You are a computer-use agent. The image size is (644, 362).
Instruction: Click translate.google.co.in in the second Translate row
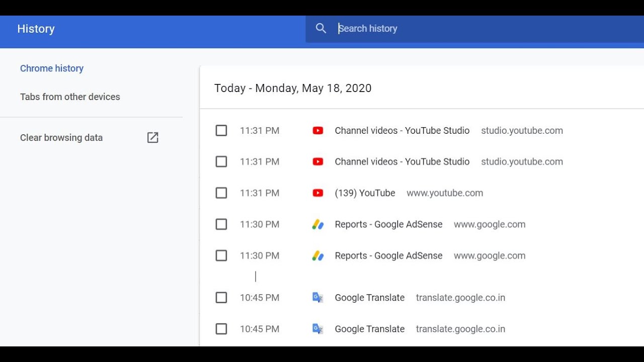460,329
